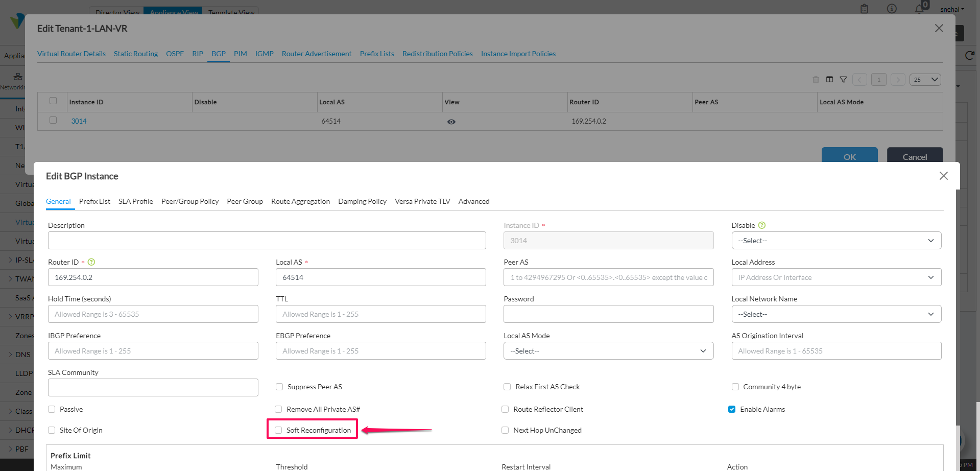This screenshot has width=980, height=471.
Task: Open the Local Network Name dropdown
Action: tap(836, 314)
